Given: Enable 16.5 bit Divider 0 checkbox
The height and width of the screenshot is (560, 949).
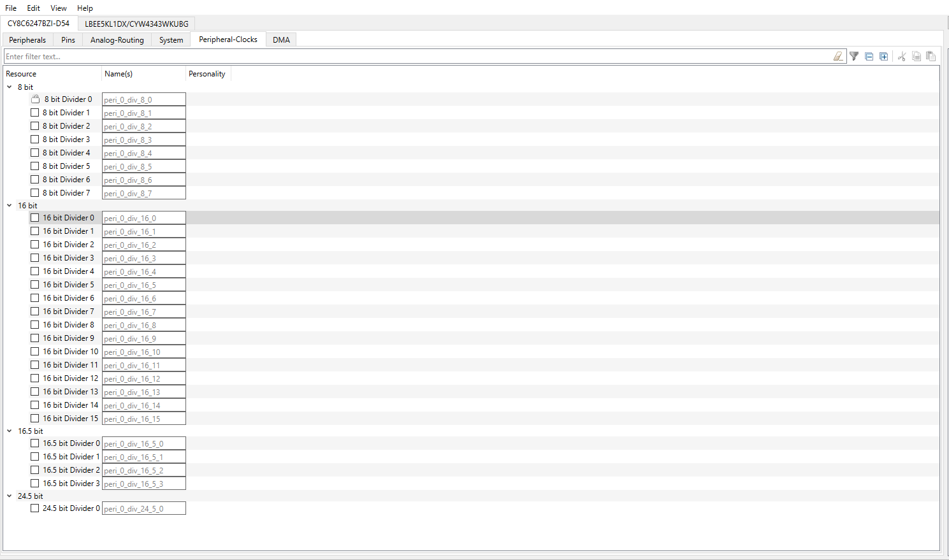Looking at the screenshot, I should click(x=35, y=443).
